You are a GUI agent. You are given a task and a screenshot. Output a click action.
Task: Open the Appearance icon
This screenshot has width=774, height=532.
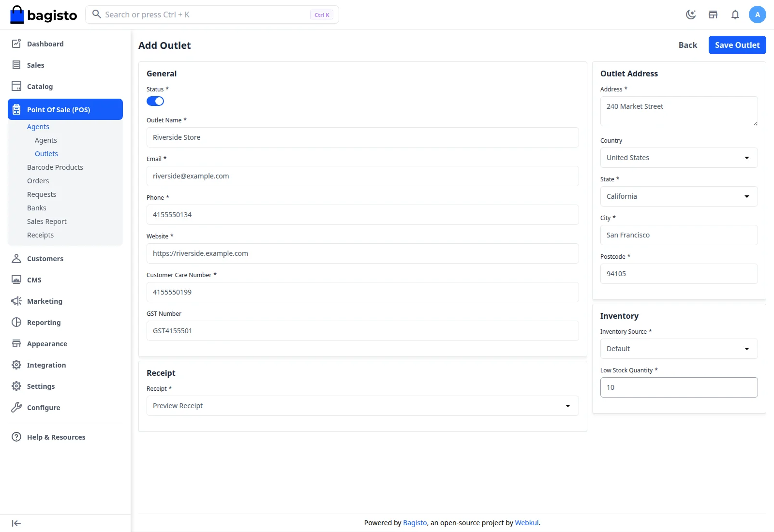16,343
